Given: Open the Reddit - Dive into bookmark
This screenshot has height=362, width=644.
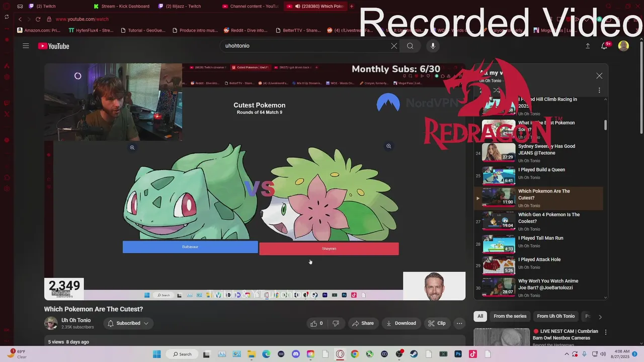Looking at the screenshot, I should 246,30.
